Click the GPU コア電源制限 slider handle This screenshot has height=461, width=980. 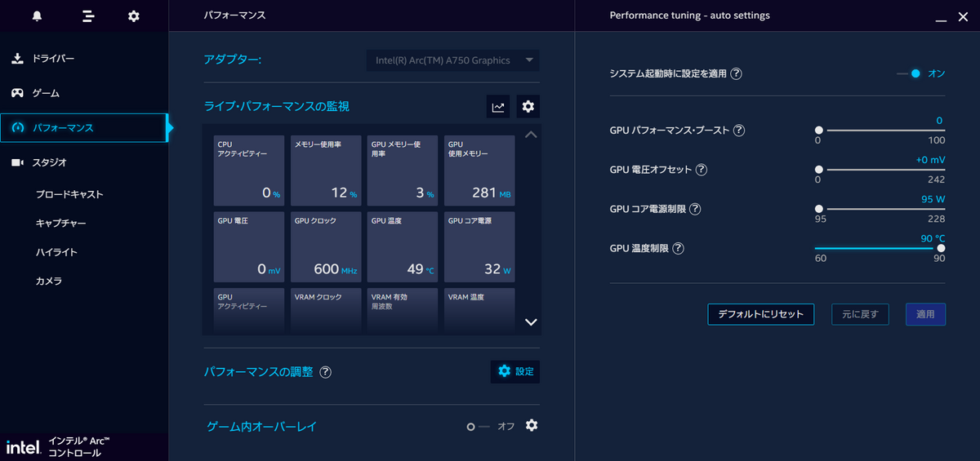[x=818, y=209]
